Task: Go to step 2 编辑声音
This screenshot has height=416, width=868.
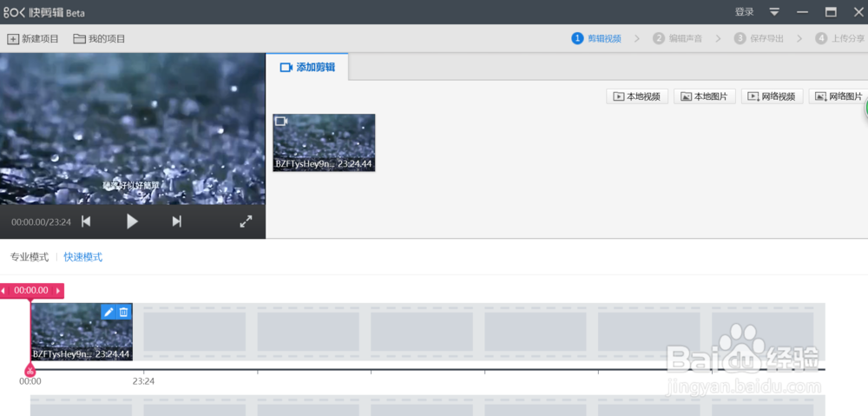Action: tap(678, 38)
